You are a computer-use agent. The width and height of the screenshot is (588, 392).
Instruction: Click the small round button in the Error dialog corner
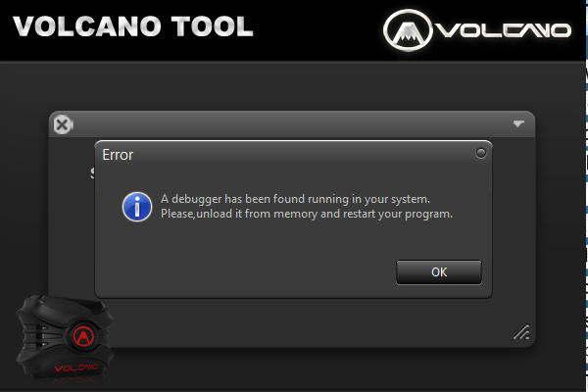[x=481, y=153]
